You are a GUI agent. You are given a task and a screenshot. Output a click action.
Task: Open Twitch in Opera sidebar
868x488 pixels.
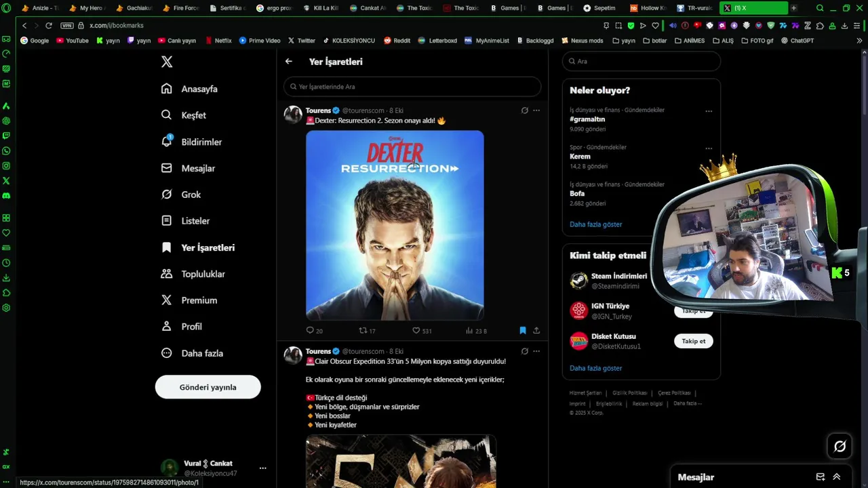[6, 136]
